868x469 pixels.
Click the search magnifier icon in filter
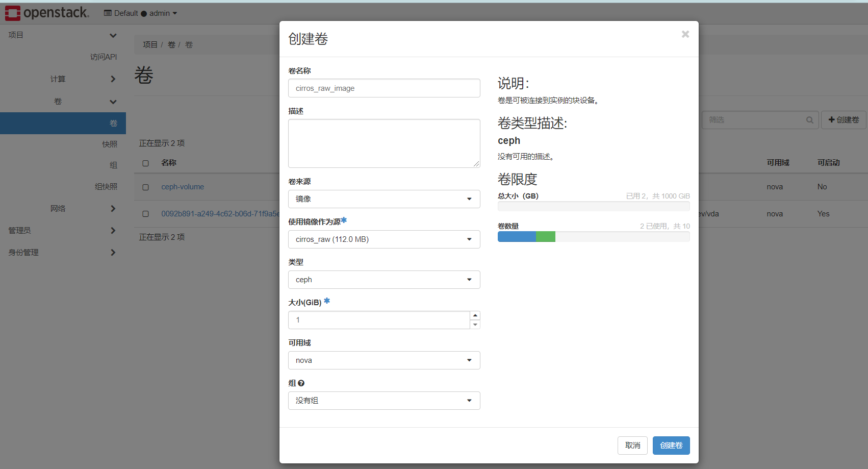[810, 120]
